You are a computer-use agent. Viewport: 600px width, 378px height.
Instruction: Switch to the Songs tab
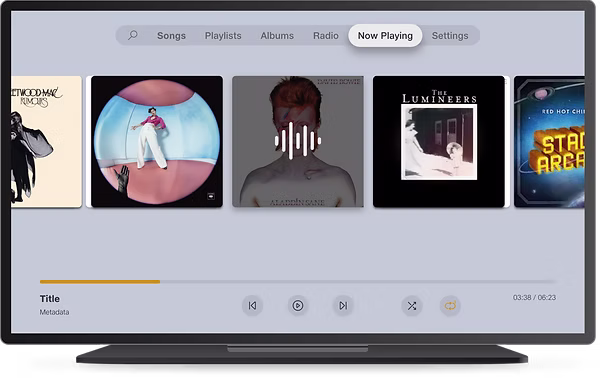(x=171, y=36)
